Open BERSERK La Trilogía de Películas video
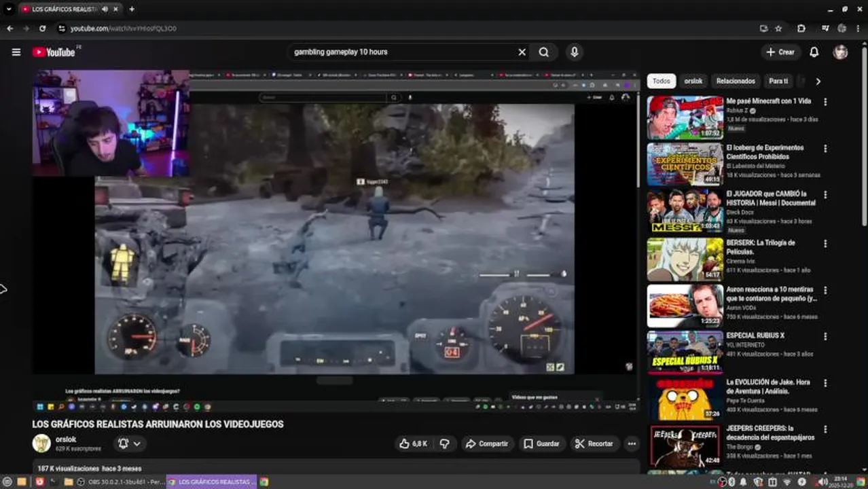The image size is (868, 489). click(685, 259)
